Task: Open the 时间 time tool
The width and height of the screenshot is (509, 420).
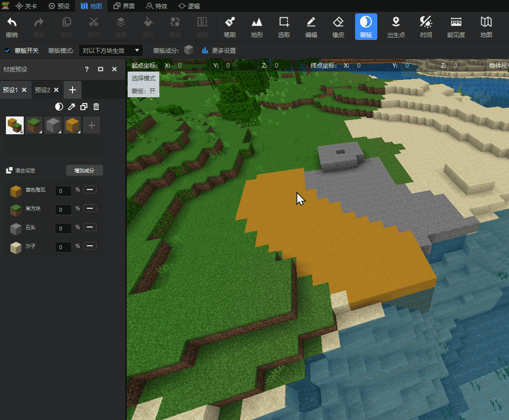Action: pos(426,27)
